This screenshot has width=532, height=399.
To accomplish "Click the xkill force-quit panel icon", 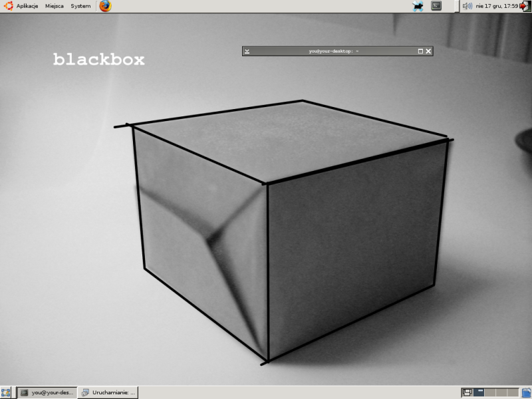I will tap(418, 6).
